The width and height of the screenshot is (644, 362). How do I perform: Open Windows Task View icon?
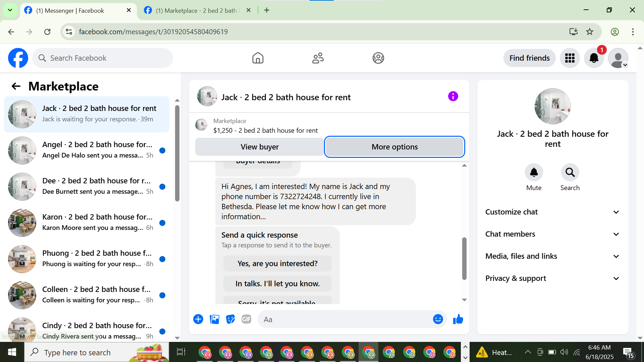pos(181,352)
